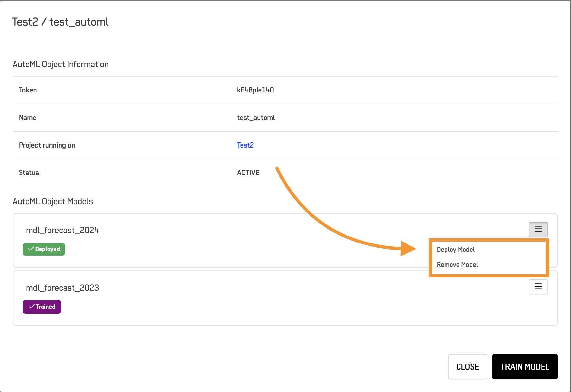571x392 pixels.
Task: Choose Remove Model from the context menu
Action: [x=457, y=264]
